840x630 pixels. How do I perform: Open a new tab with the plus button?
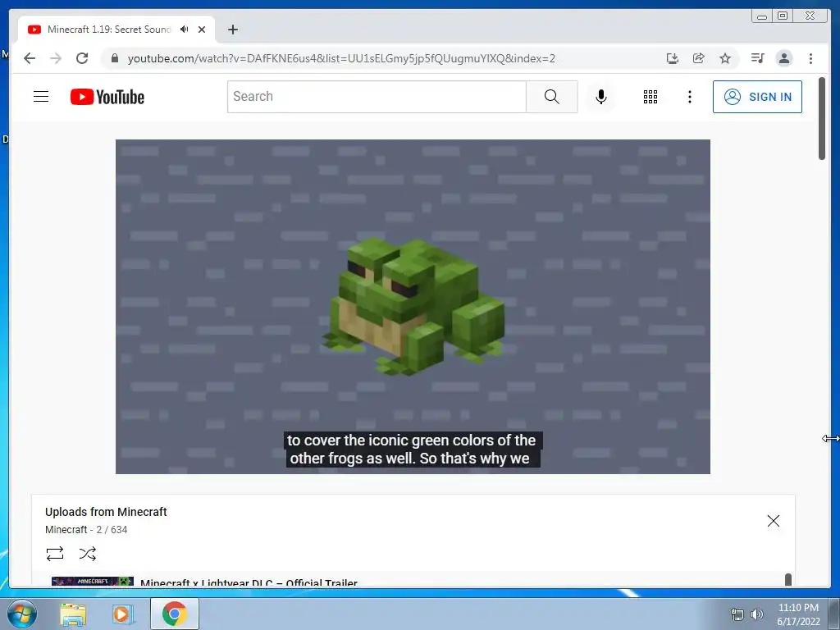[232, 30]
